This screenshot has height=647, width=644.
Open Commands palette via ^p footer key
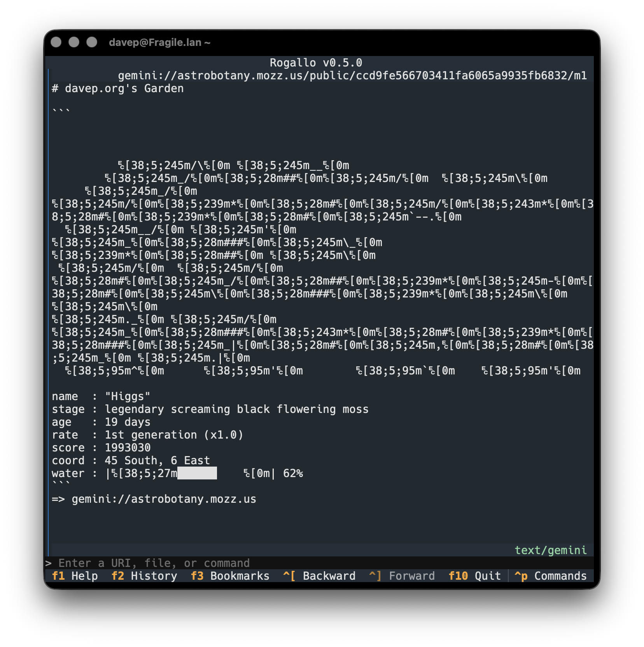(x=550, y=576)
